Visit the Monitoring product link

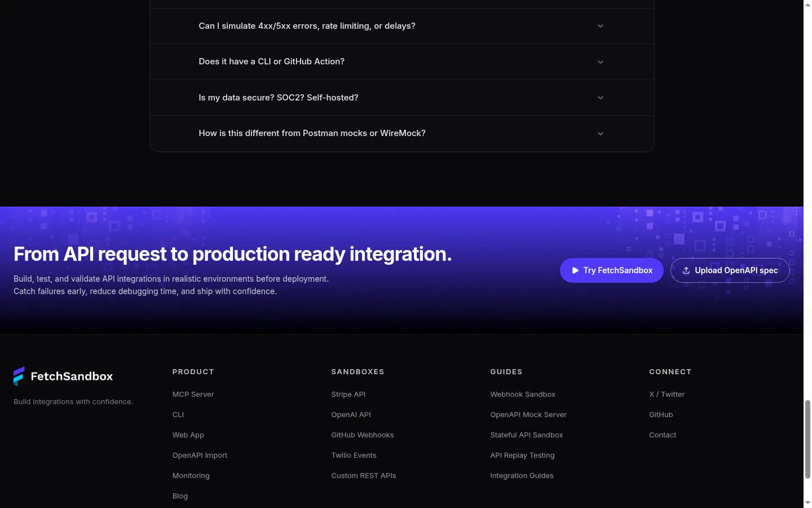point(191,476)
